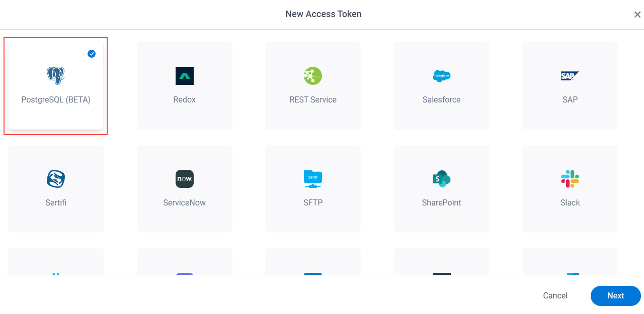This screenshot has height=314, width=644.
Task: Select the Salesforce label
Action: pos(442,99)
